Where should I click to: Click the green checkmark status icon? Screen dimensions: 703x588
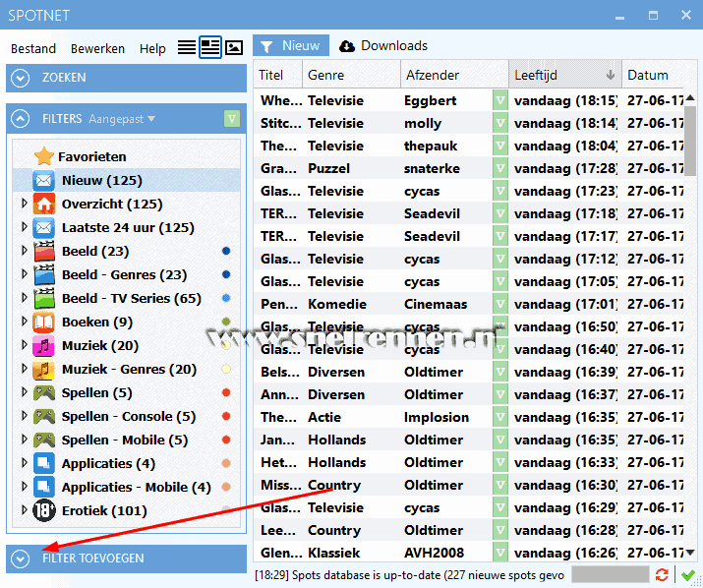point(687,575)
